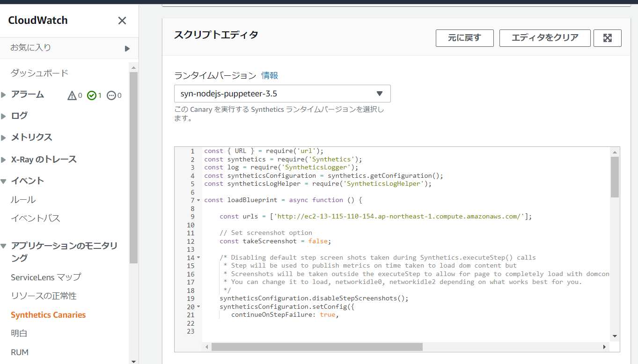
Task: Click the 元に戻す button
Action: coord(464,38)
